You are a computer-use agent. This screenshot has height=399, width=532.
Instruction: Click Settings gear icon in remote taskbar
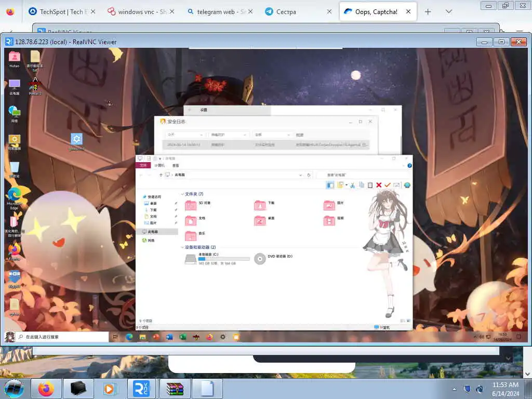pyautogui.click(x=222, y=337)
